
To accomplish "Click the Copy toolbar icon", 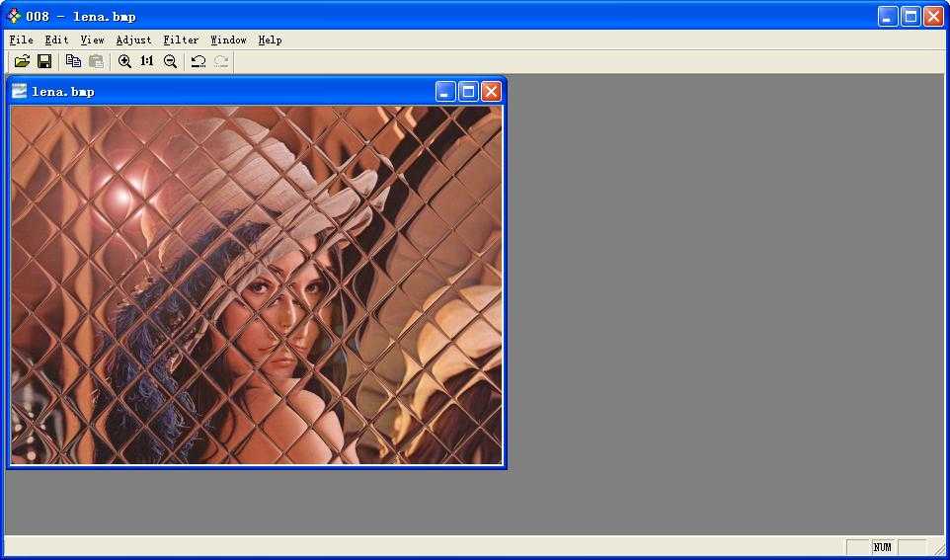I will click(73, 61).
